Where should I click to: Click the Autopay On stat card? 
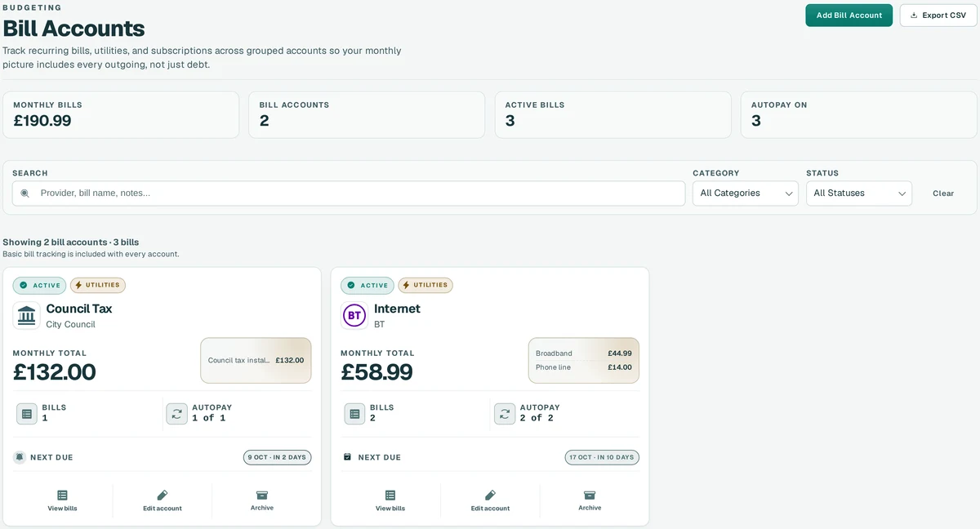pos(858,114)
